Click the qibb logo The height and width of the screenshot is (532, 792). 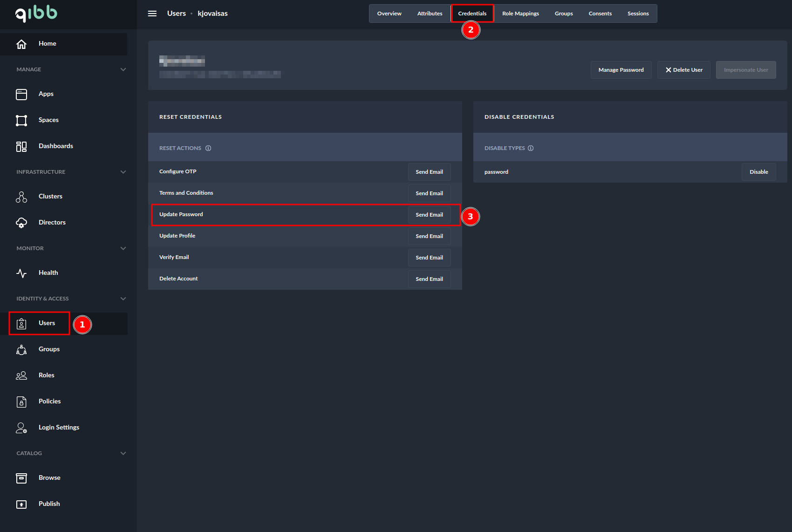pos(36,14)
